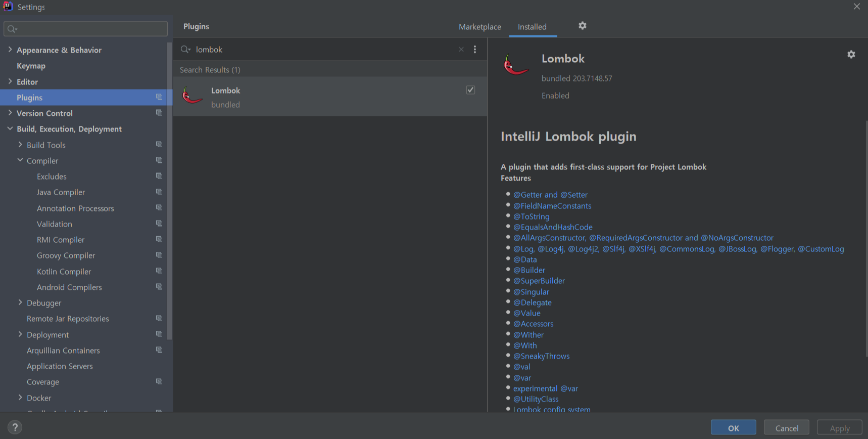Expand the Debugger node
The image size is (868, 439).
point(20,302)
